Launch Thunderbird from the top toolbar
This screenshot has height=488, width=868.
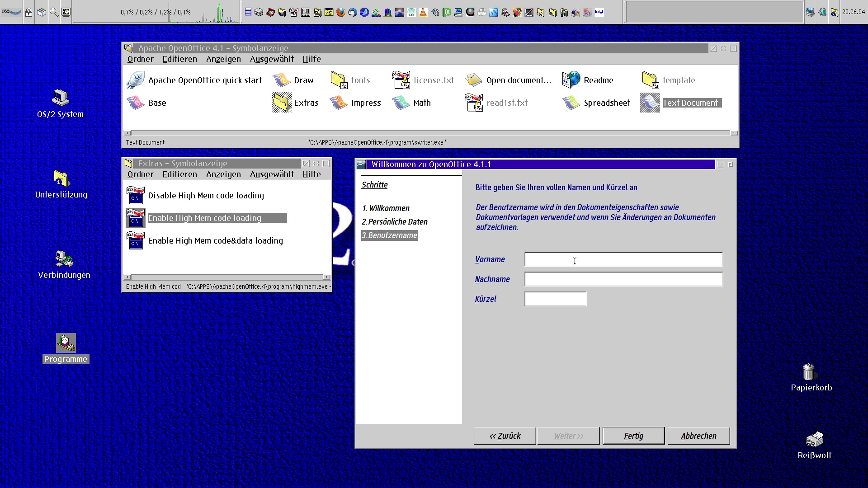tap(353, 12)
